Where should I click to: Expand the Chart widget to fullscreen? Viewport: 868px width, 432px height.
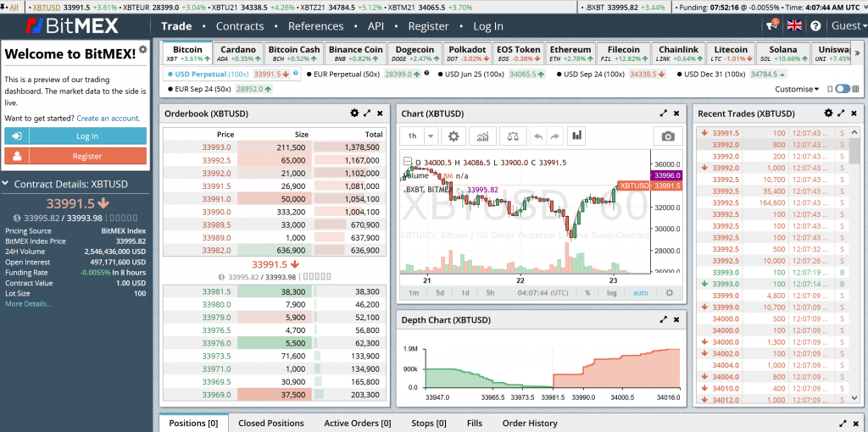(x=663, y=113)
